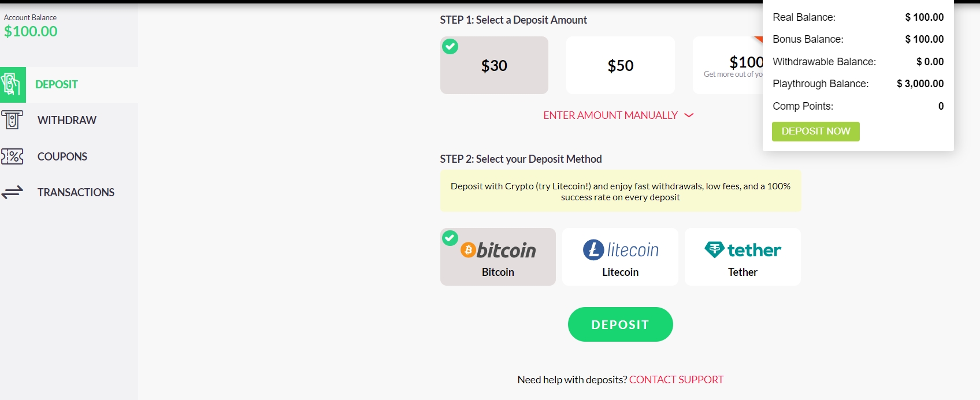The width and height of the screenshot is (980, 400).
Task: Click the Deposit cash icon in sidebar
Action: (12, 85)
